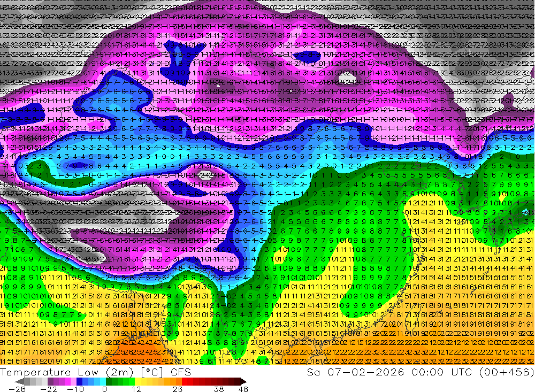Select the bright red segment on the color scale
535x392 pixels.
(185, 381)
